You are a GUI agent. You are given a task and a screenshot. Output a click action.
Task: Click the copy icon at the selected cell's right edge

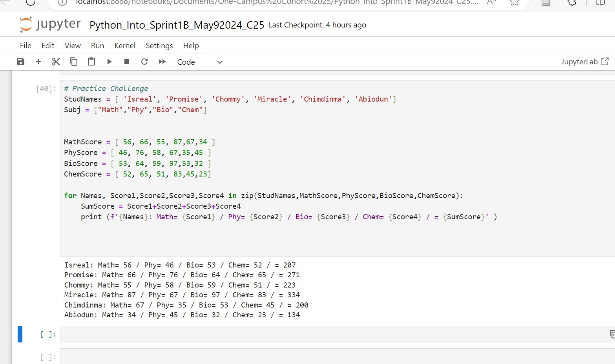(x=612, y=334)
